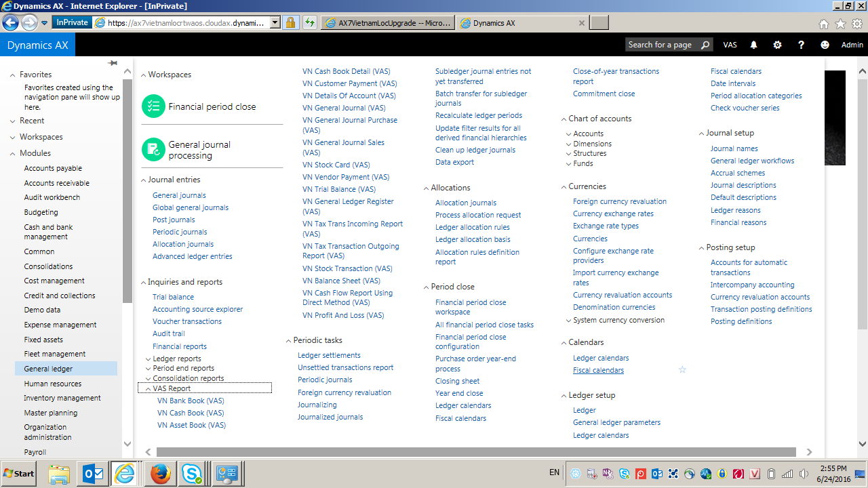Open the Year end close link

pos(459,393)
